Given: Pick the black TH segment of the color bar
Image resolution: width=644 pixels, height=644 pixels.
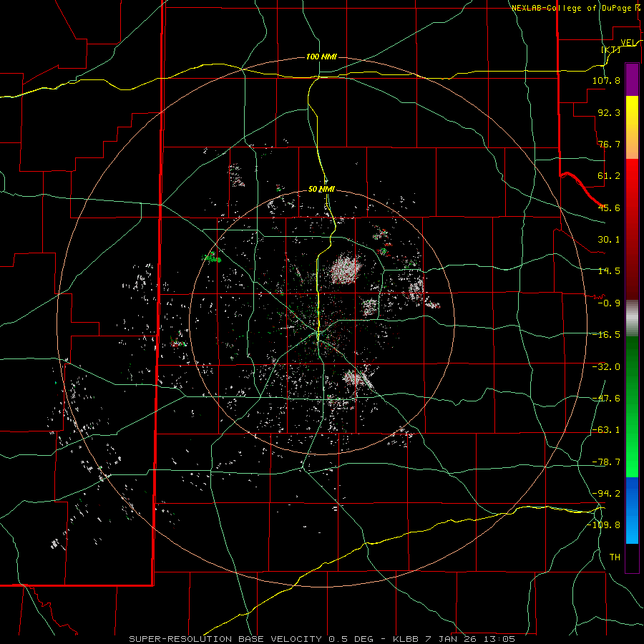Looking at the screenshot, I should pos(632,557).
